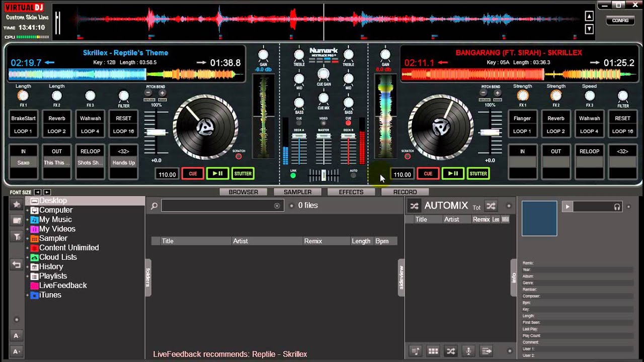Activate the Flanger effect on the right deck
The width and height of the screenshot is (644, 362).
coord(522,119)
